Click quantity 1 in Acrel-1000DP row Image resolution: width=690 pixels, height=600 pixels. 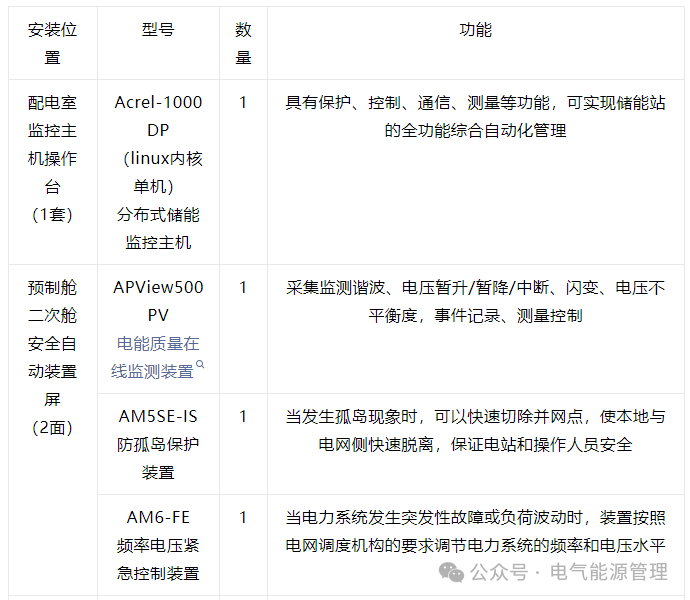[x=243, y=103]
